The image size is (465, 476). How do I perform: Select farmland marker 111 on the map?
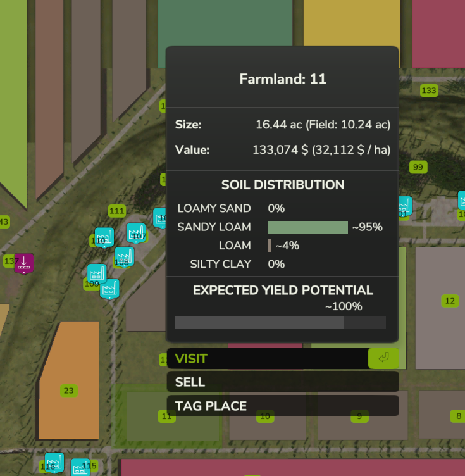[x=117, y=211]
